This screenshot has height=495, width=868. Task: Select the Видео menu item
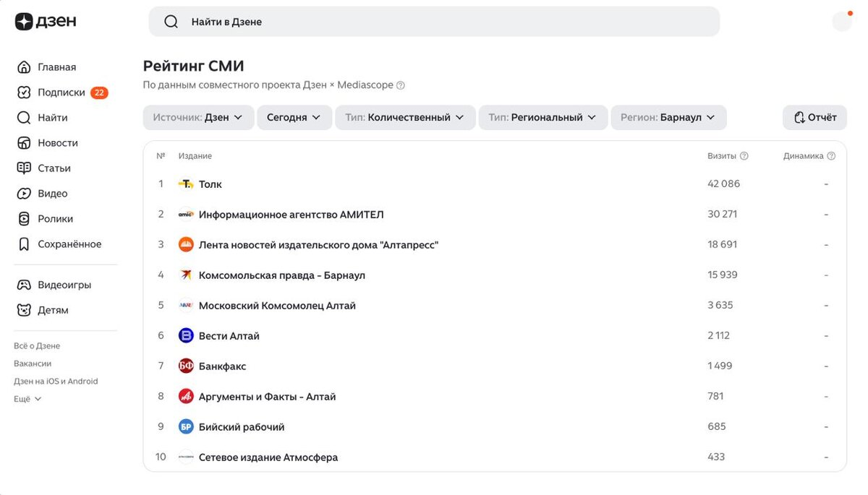pos(53,194)
